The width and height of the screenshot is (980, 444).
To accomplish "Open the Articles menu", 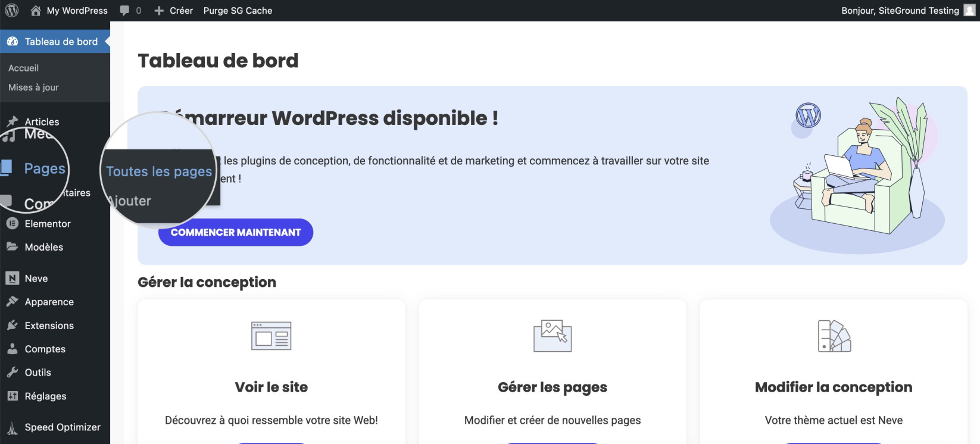I will 42,121.
